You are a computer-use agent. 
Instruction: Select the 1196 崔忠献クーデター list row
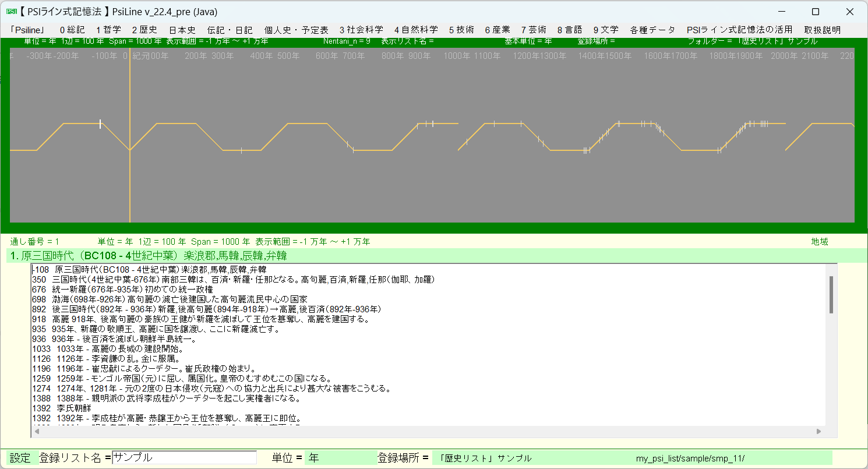(x=429, y=369)
